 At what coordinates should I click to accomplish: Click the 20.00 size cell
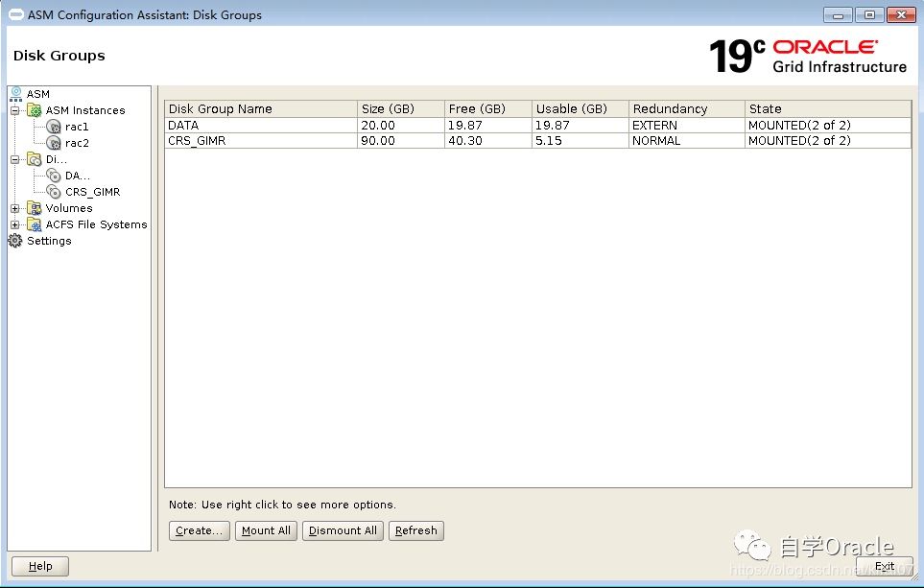coord(401,125)
